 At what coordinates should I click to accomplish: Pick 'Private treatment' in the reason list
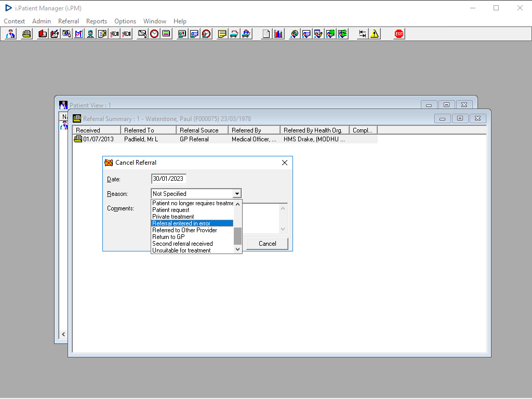click(192, 217)
